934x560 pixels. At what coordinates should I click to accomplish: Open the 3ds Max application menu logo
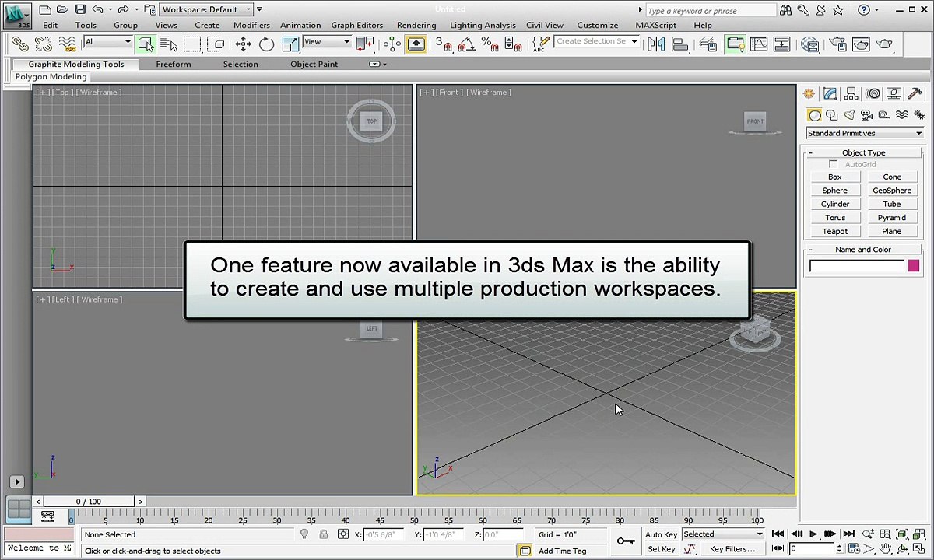pos(16,15)
